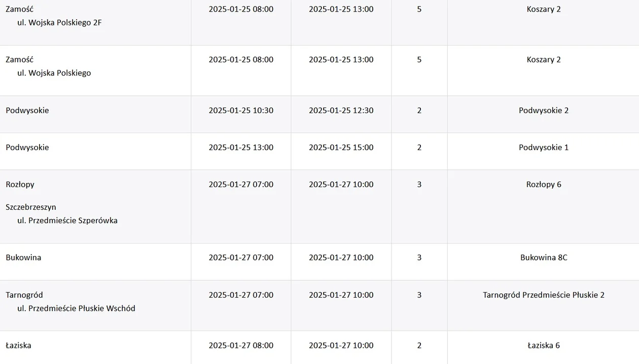Click the Bukowina 8C station cell

(543, 262)
